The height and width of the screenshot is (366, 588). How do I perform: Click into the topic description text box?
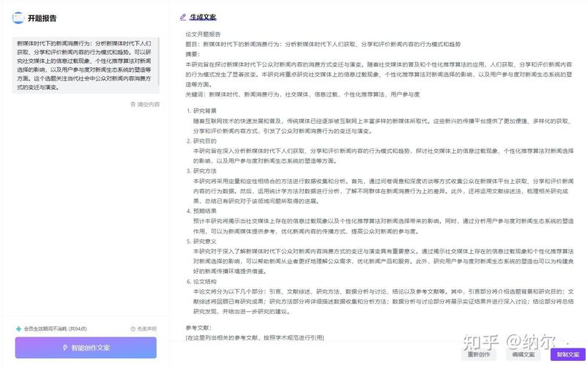click(x=84, y=65)
